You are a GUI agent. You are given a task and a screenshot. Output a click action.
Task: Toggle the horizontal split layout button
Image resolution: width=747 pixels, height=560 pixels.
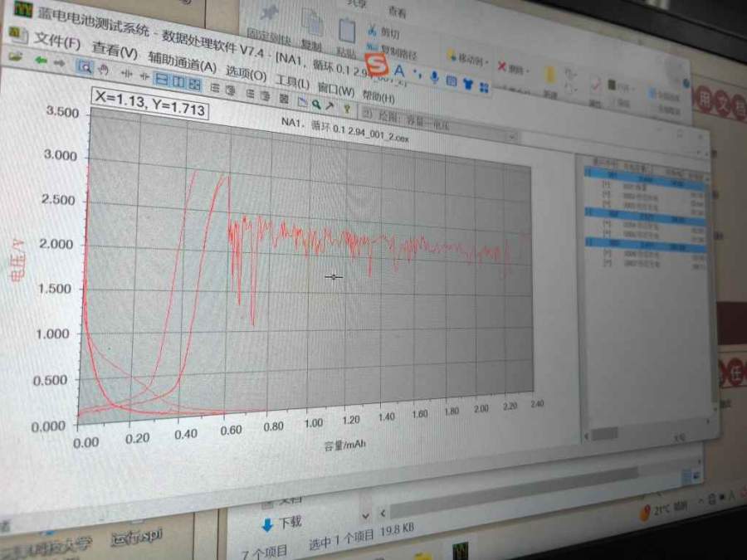click(x=163, y=80)
